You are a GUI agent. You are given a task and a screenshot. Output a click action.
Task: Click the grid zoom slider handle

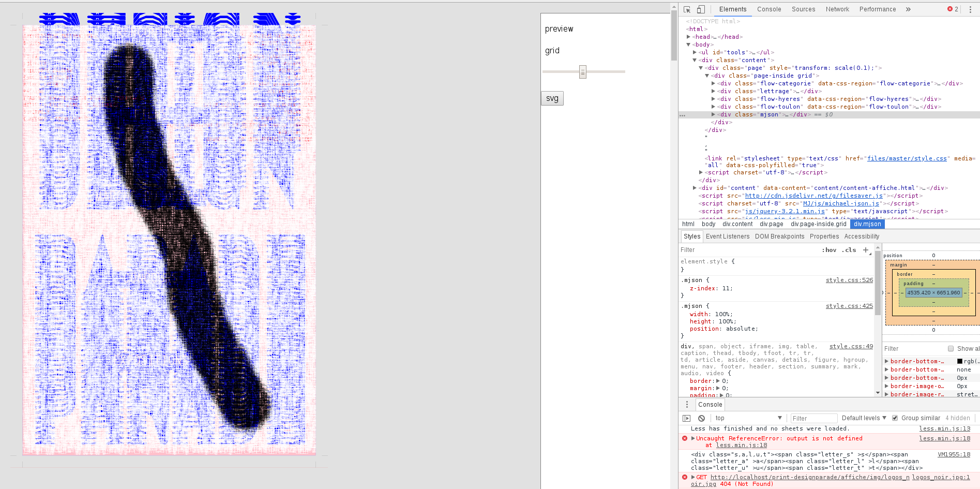point(583,72)
